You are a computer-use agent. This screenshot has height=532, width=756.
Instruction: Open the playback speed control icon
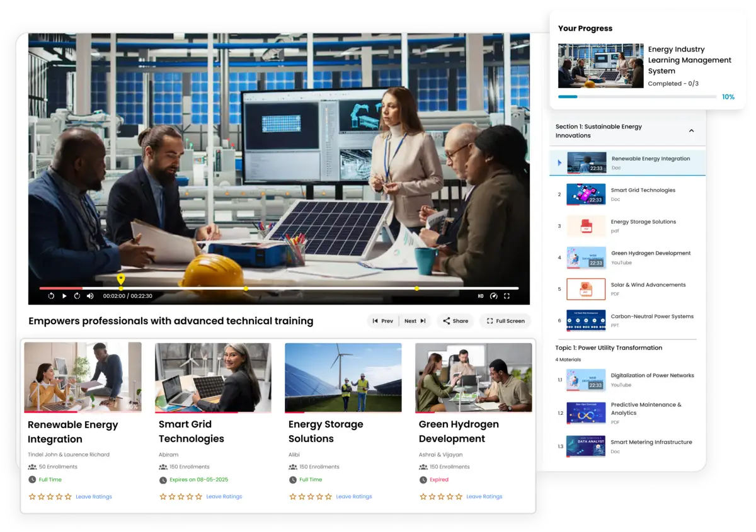pos(493,296)
